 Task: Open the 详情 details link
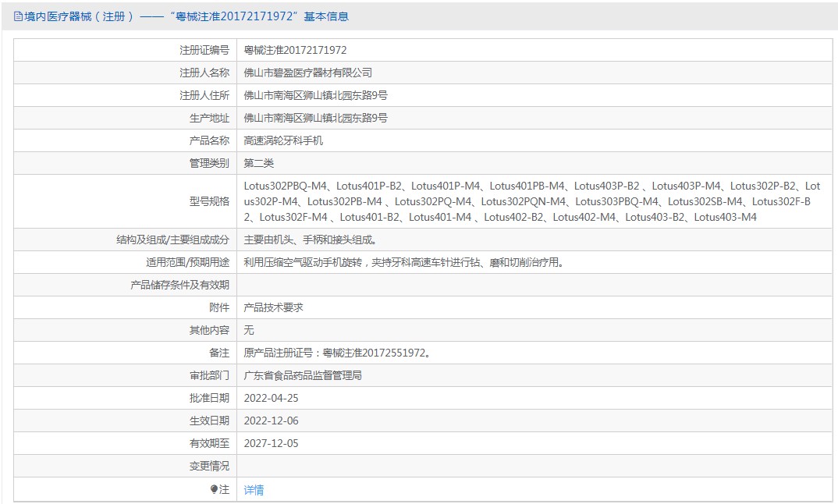pyautogui.click(x=254, y=490)
